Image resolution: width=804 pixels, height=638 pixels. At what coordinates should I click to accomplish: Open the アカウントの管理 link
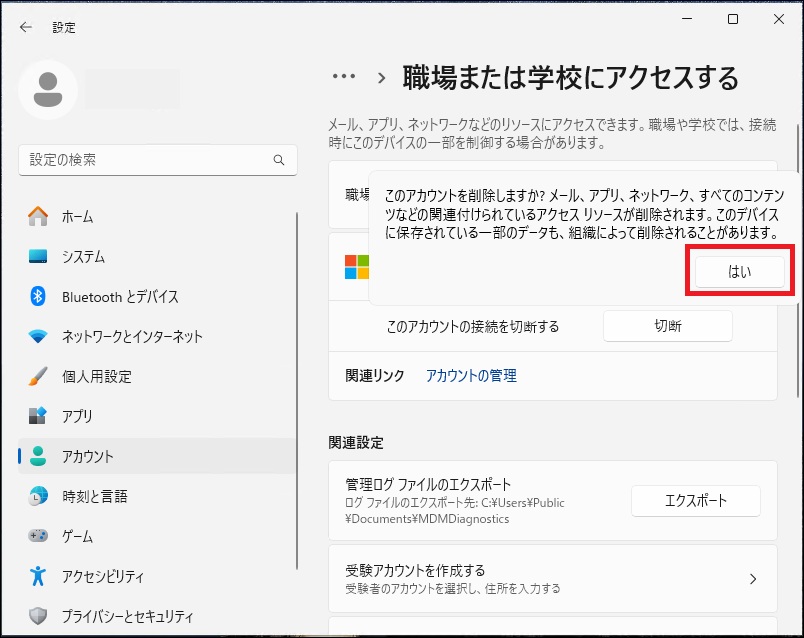[471, 376]
